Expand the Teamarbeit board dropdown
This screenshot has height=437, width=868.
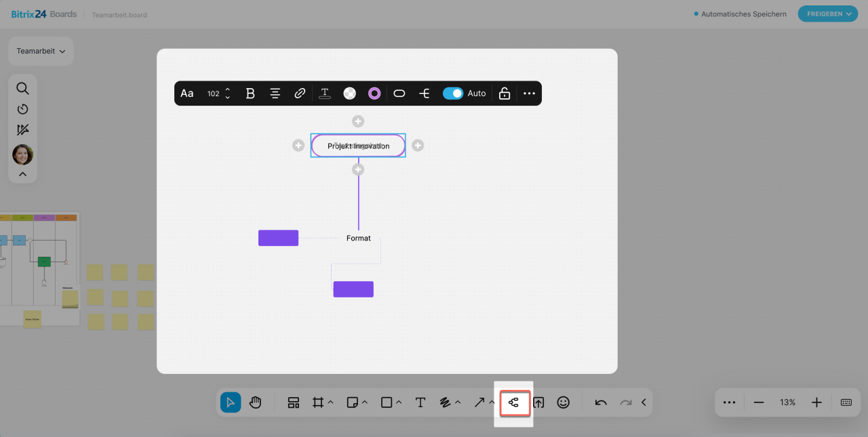coord(41,51)
